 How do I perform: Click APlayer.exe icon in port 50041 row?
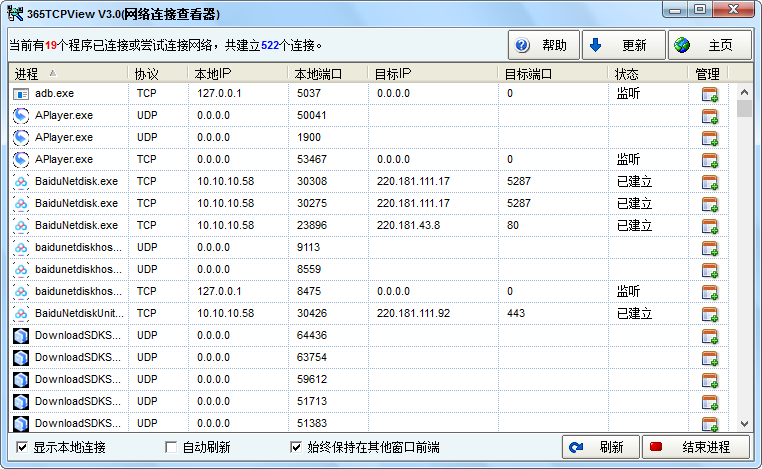coord(21,116)
